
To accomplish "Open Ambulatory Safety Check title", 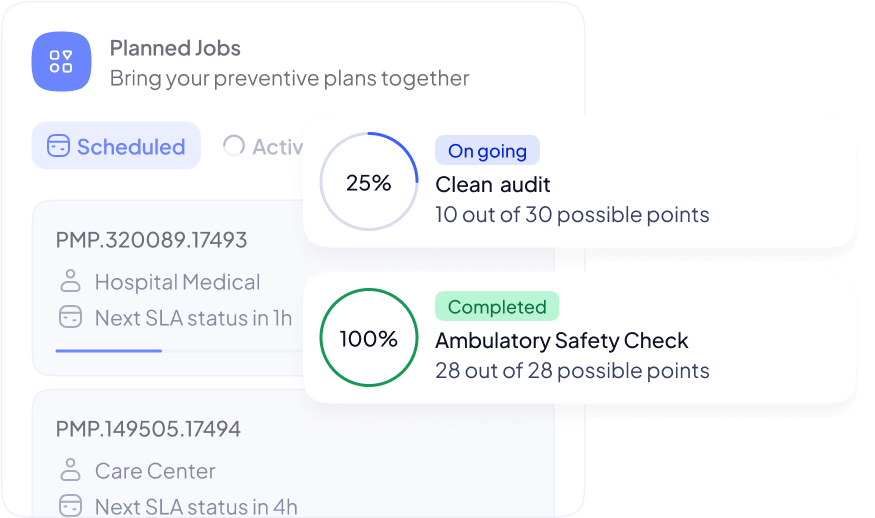I will 561,340.
